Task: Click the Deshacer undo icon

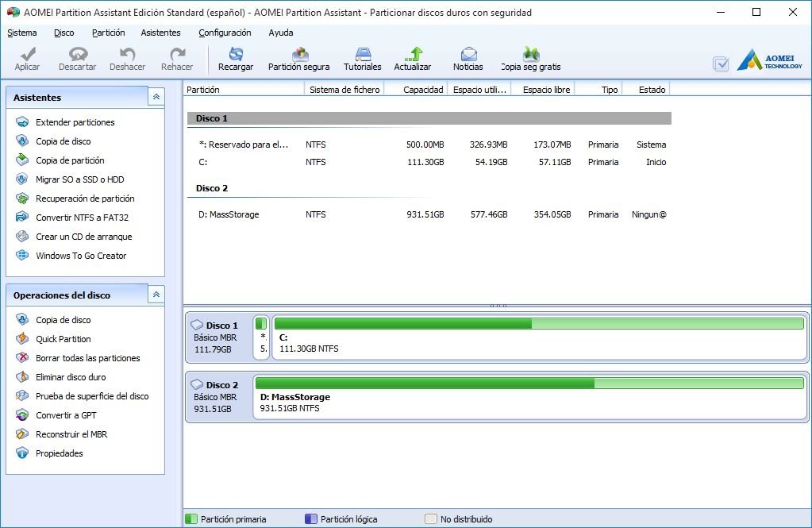Action: tap(127, 54)
